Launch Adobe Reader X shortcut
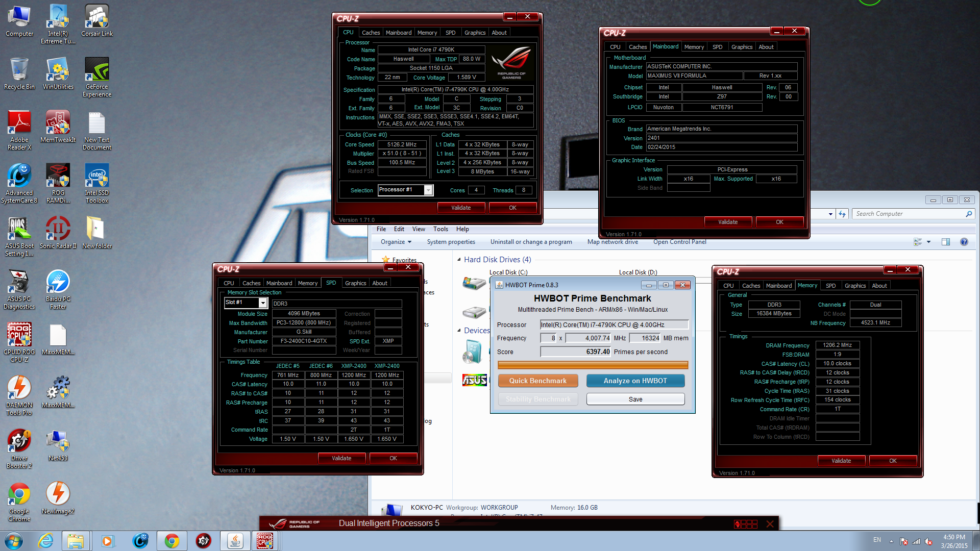980x551 pixels. pos(19,131)
